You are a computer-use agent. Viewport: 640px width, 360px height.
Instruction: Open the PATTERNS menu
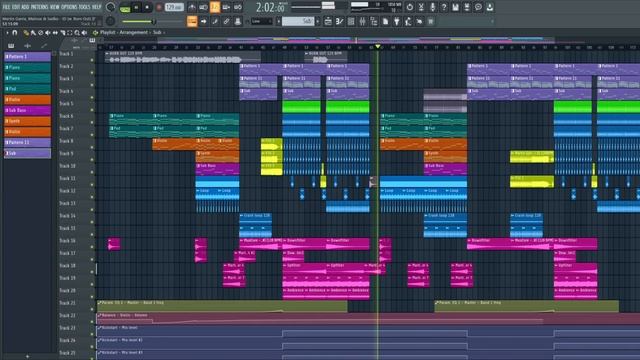point(40,7)
